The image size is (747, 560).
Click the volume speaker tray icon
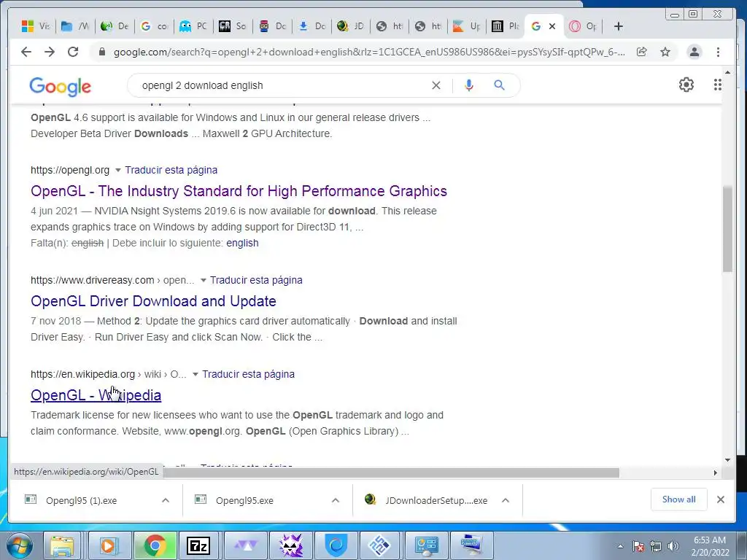click(673, 546)
